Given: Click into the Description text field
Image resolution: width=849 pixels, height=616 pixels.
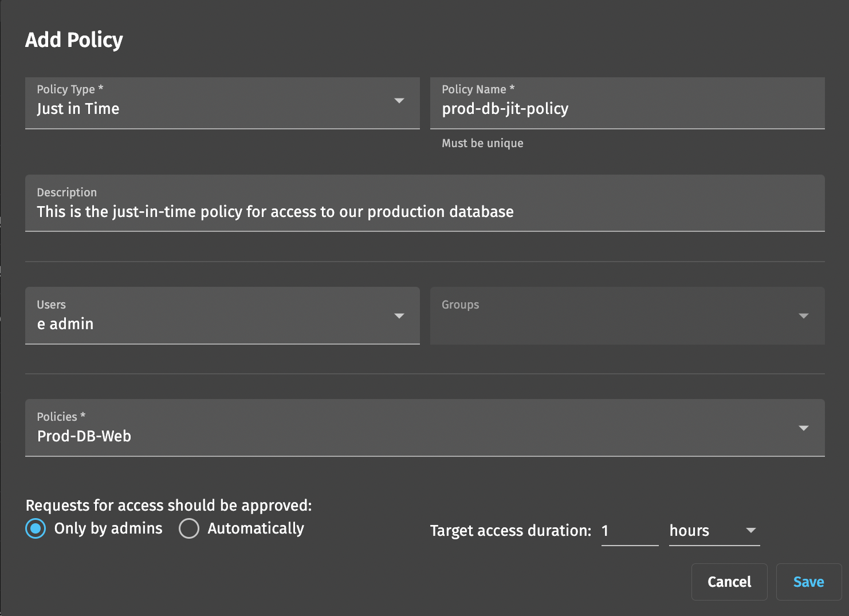Looking at the screenshot, I should pos(424,212).
